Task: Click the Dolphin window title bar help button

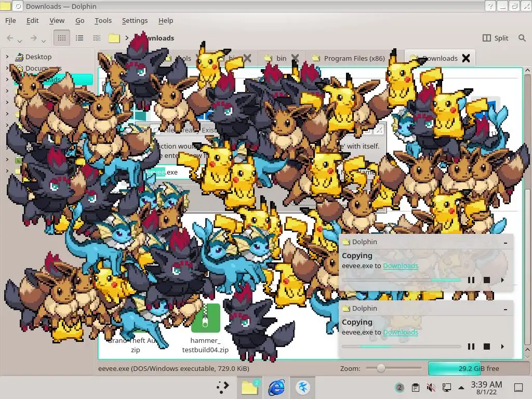Action: tap(490, 6)
